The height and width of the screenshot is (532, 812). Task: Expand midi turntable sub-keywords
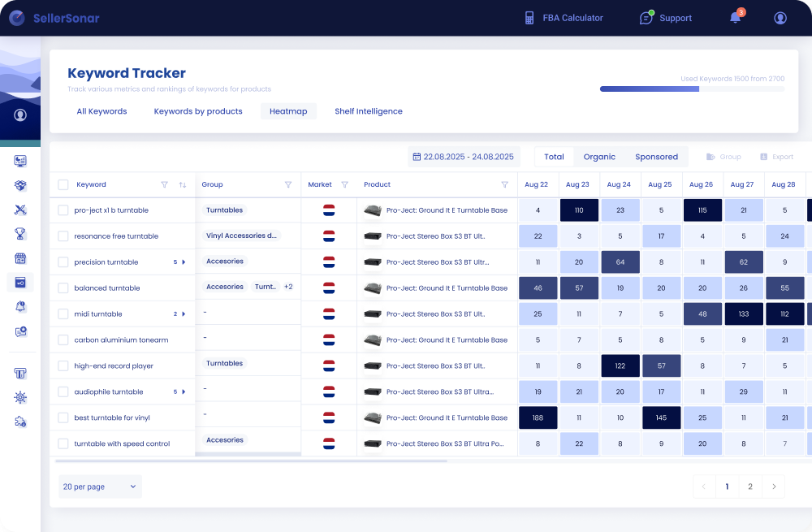[x=184, y=314]
